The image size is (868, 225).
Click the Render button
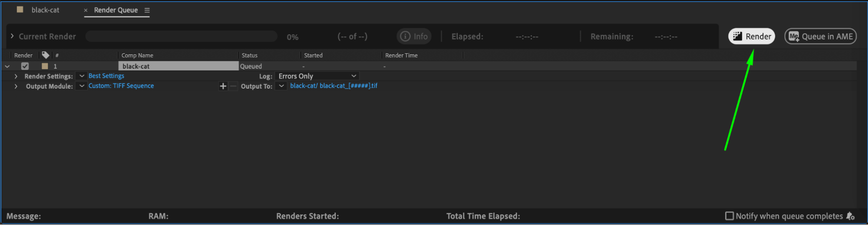click(x=752, y=36)
